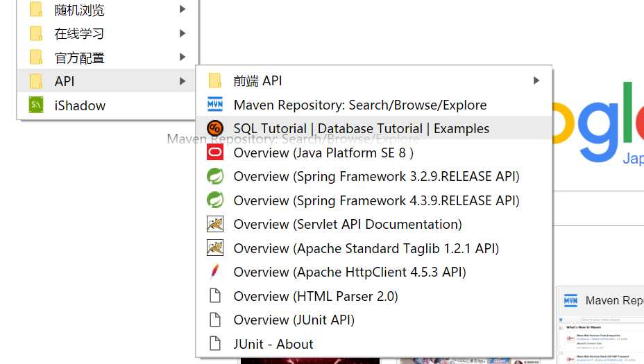Viewport: 644px width, 364px height.
Task: Open Maven Repository: Search/Browse/Explore bookmark
Action: pos(374,104)
